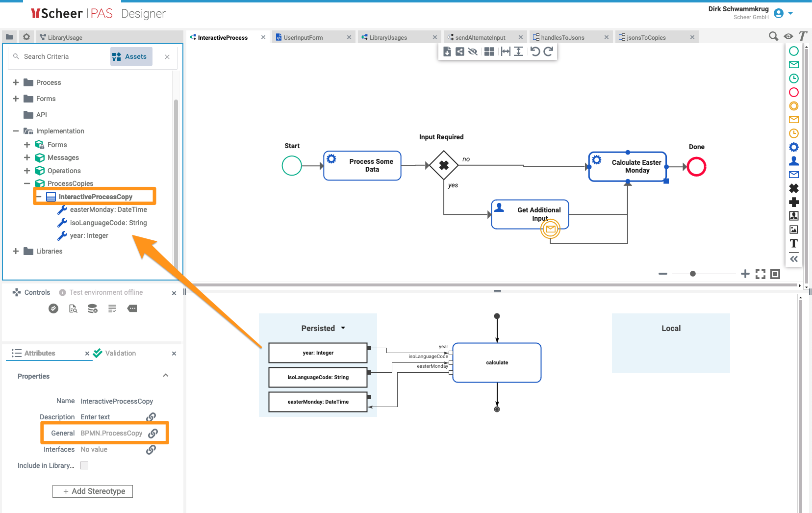Select the user task icon in palette

[x=793, y=161]
